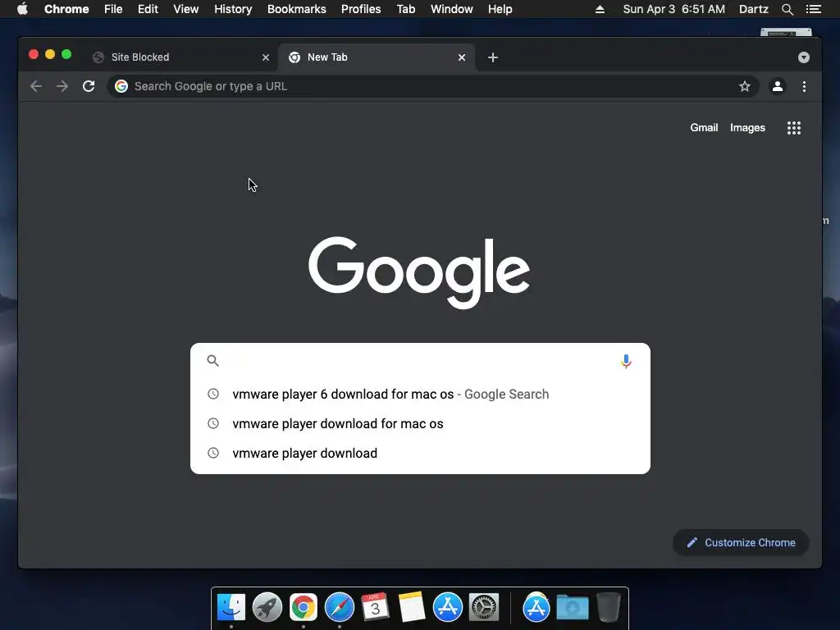Click the eject icon in the menu bar
Image resolution: width=840 pixels, height=630 pixels.
coord(600,9)
